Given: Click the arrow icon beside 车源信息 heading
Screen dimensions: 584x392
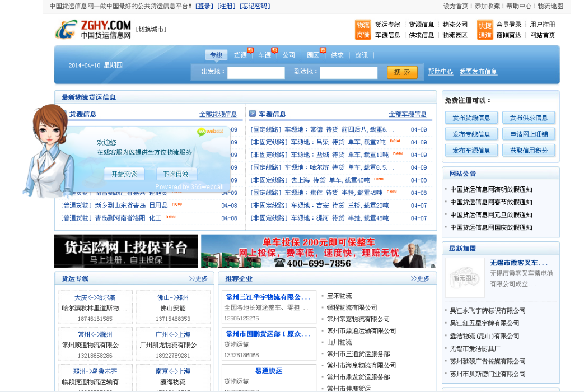Looking at the screenshot, I should [x=253, y=114].
